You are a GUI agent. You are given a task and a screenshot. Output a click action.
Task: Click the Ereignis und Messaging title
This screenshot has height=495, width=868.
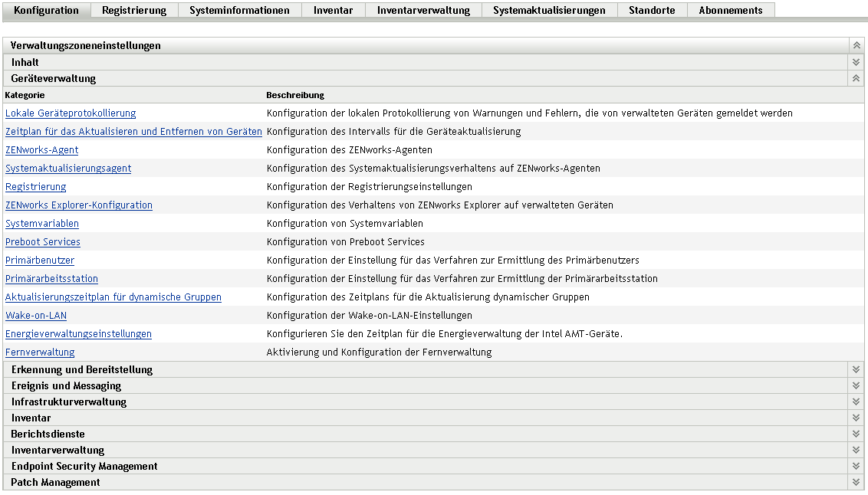[66, 385]
